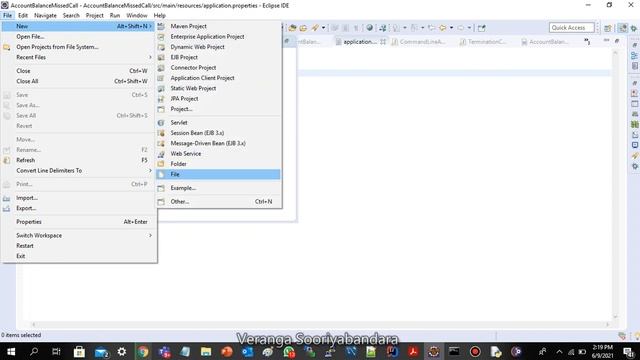Click the highlighted New menu item
The width and height of the screenshot is (640, 360).
(79, 26)
